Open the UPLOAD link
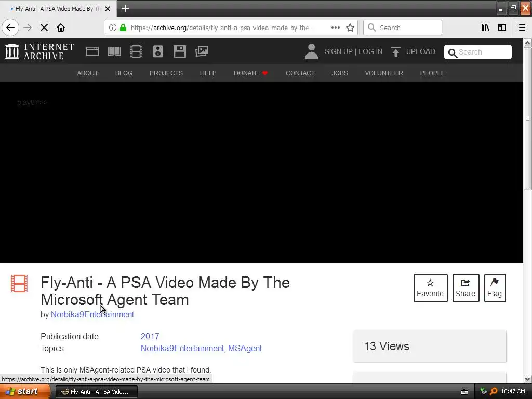The width and height of the screenshot is (532, 399). 421,51
